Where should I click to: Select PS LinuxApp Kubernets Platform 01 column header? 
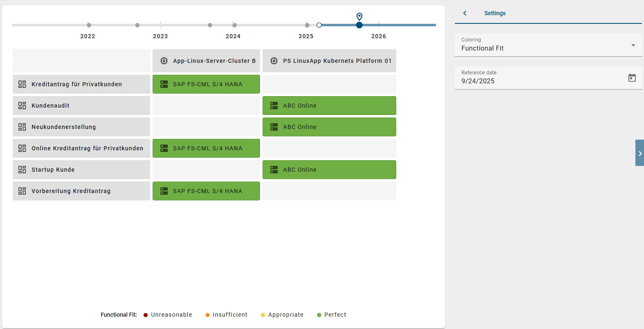[x=329, y=61]
